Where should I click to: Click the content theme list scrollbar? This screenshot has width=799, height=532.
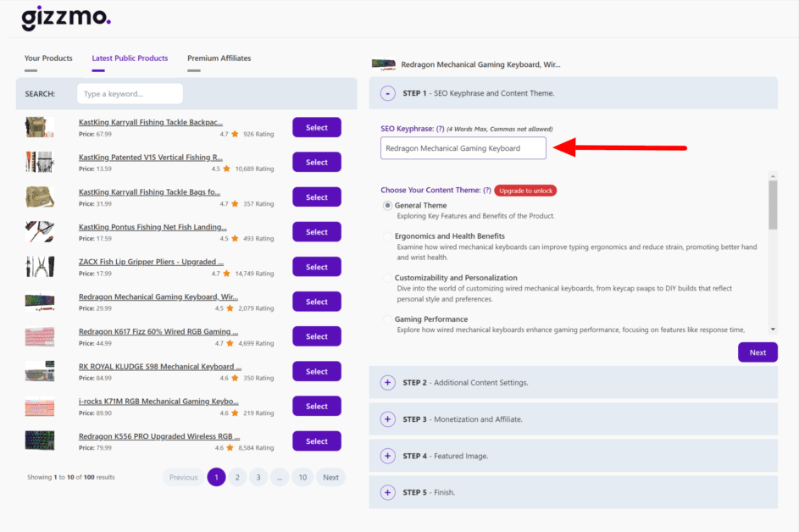point(772,206)
